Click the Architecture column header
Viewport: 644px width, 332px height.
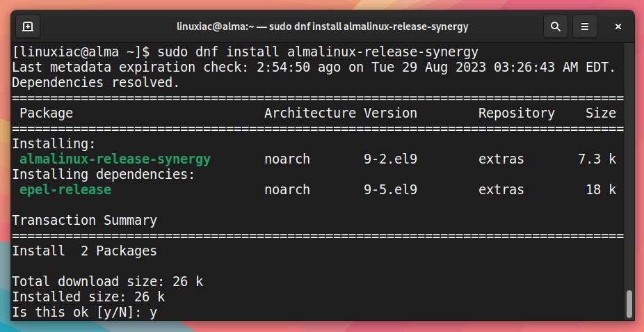point(310,113)
